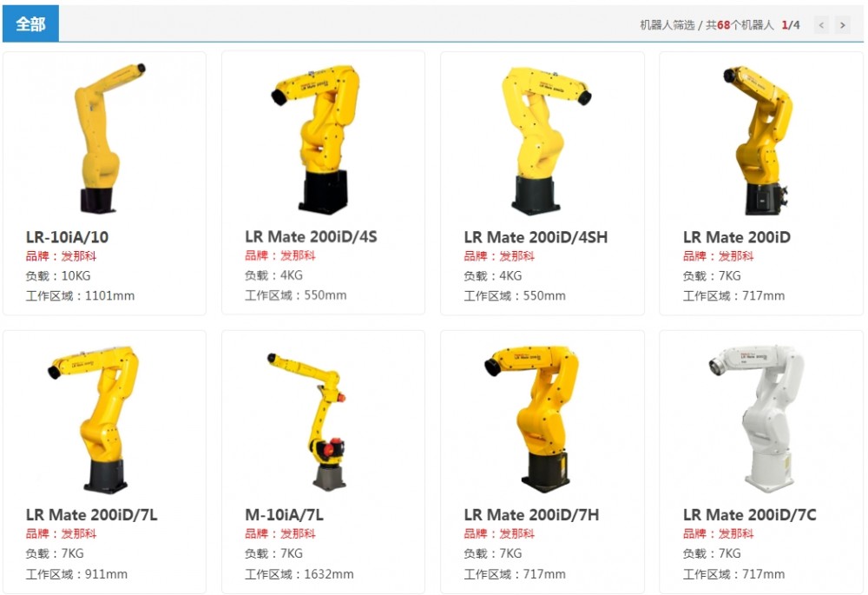868x595 pixels.
Task: Go to next page of robots
Action: pos(843,25)
